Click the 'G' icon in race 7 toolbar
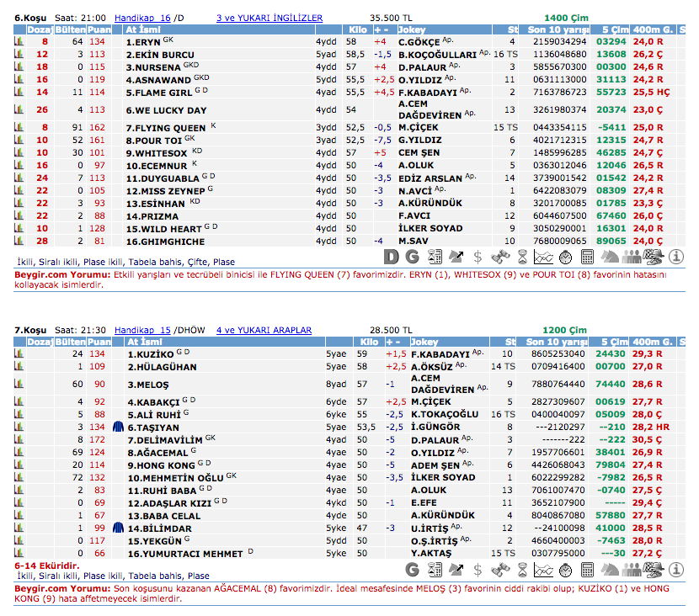Viewport: 699px width, 616px height. (x=413, y=569)
